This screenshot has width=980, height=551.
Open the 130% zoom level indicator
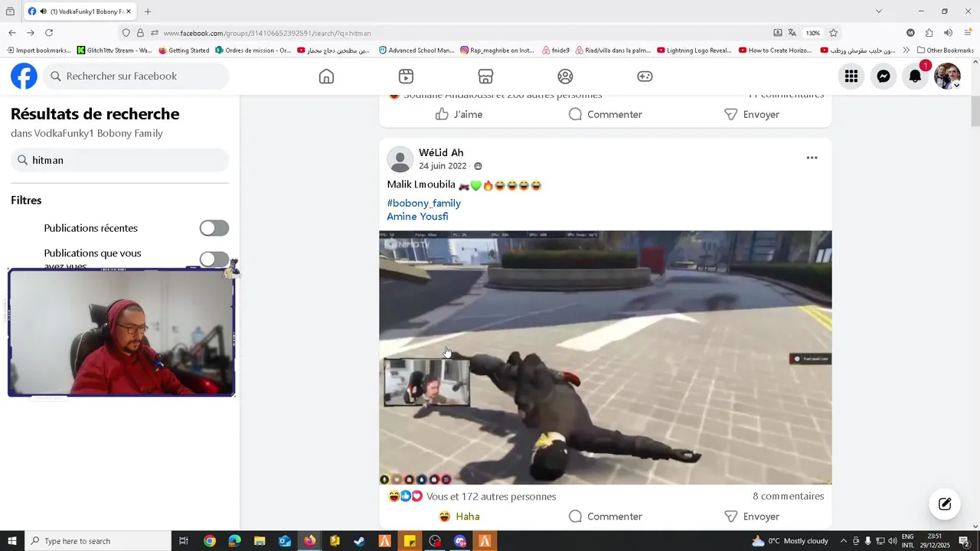point(812,33)
